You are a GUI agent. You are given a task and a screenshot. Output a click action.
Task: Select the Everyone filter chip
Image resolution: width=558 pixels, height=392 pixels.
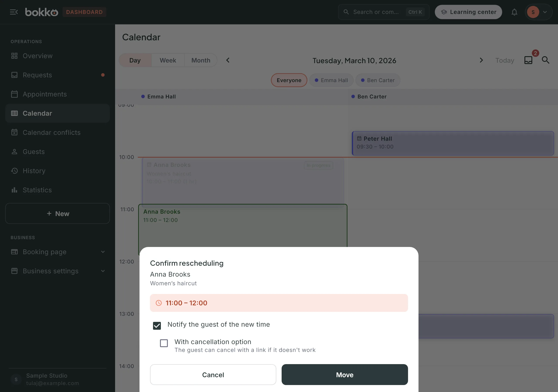(x=289, y=80)
